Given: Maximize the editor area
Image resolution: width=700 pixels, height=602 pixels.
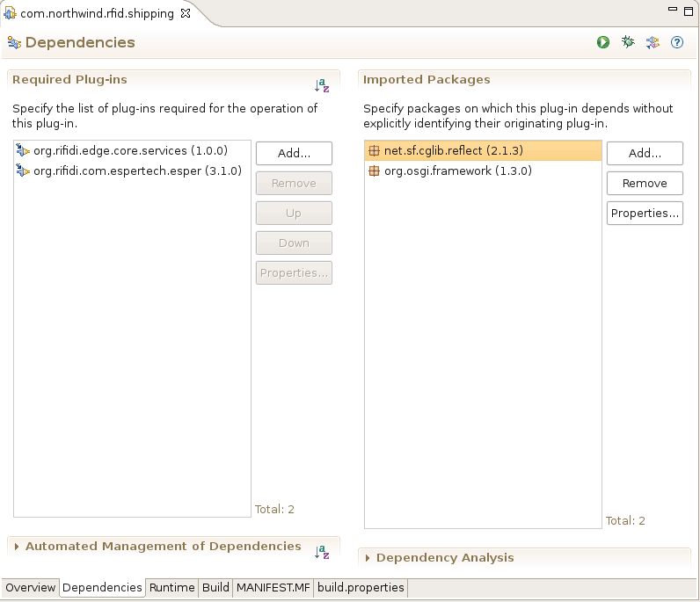Looking at the screenshot, I should pyautogui.click(x=689, y=11).
